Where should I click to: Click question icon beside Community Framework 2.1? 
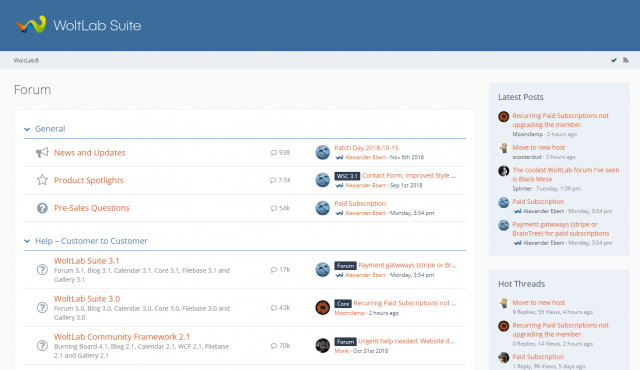point(42,346)
